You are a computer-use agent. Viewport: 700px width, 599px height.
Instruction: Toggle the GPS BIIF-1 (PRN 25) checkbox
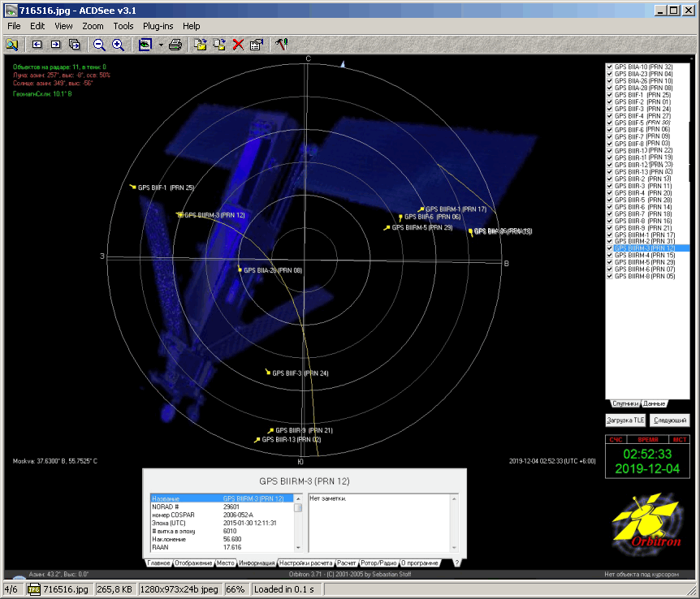click(610, 95)
